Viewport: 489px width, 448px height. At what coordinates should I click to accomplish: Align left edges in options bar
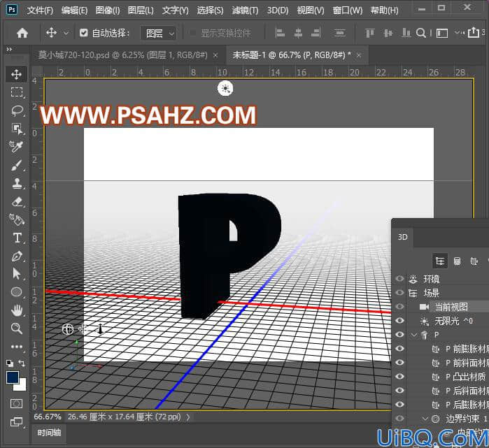pyautogui.click(x=280, y=33)
